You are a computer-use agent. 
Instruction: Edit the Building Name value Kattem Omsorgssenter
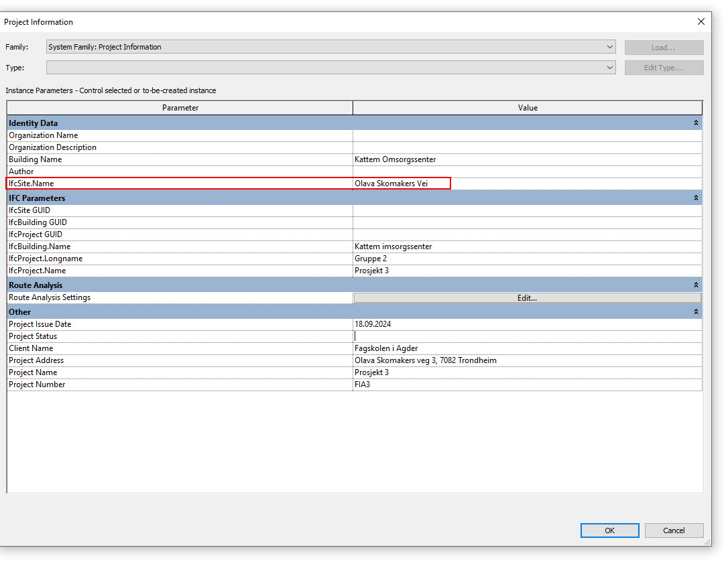(x=528, y=159)
